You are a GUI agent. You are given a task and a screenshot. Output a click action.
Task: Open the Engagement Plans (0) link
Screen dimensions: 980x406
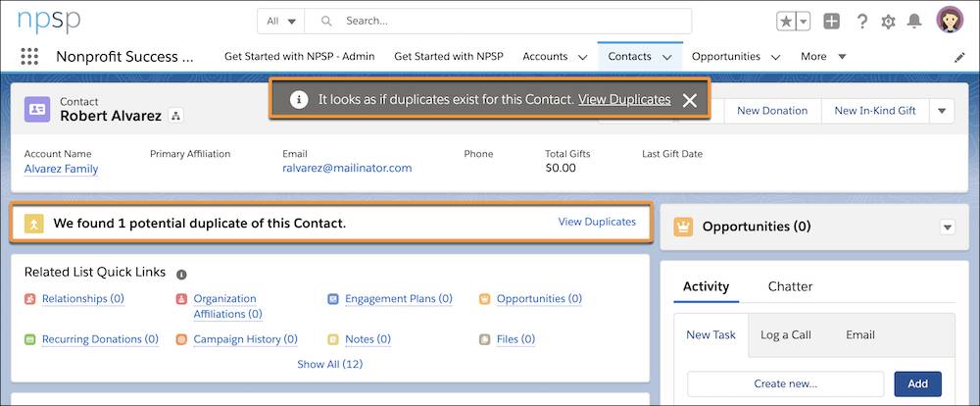pos(399,299)
